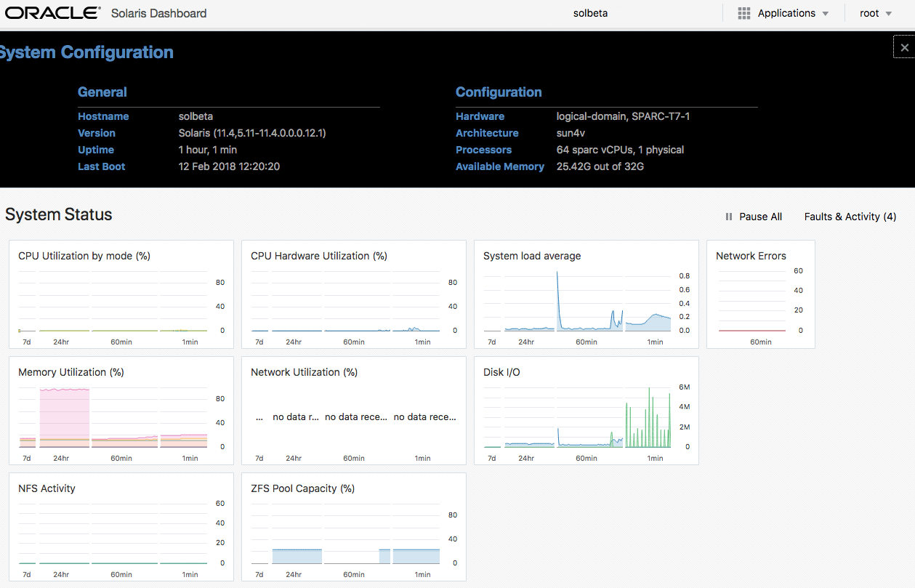The width and height of the screenshot is (915, 588).
Task: Select the architecture value "sun4v"
Action: pyautogui.click(x=571, y=133)
